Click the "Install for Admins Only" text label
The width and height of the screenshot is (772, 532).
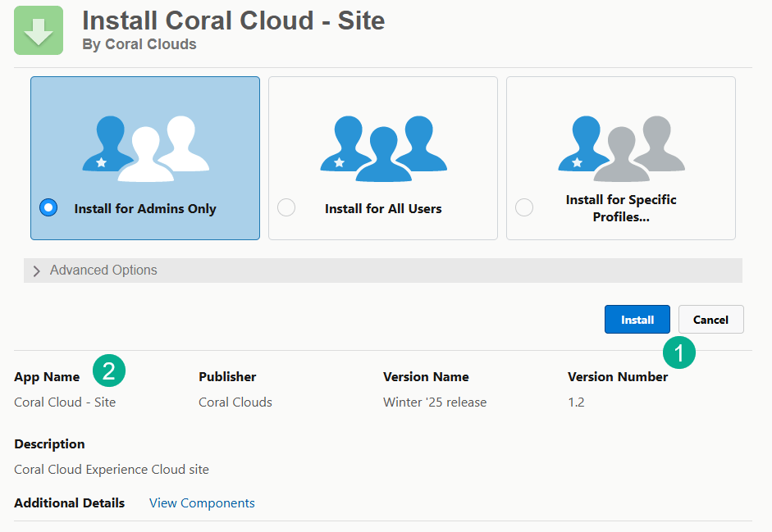145,209
